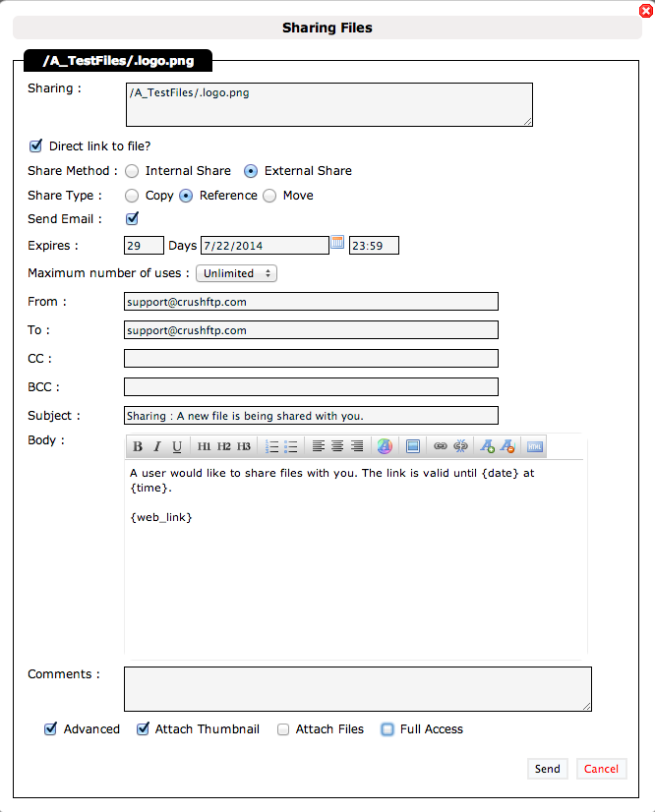Choose Move share type
Image resolution: width=655 pixels, height=812 pixels.
pos(269,196)
